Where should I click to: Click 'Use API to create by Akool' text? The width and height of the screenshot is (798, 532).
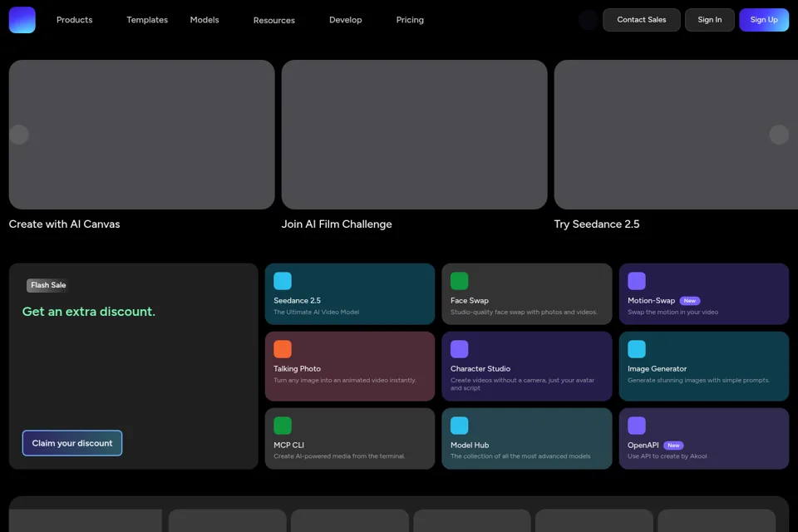[667, 456]
